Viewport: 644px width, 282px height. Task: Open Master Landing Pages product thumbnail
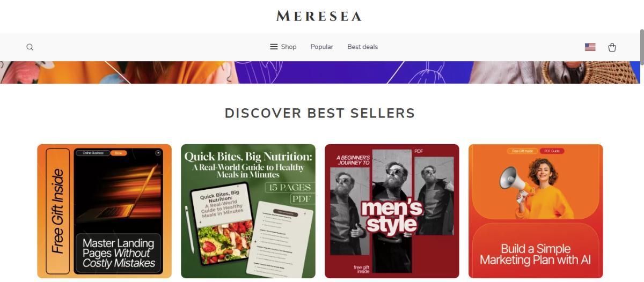point(104,211)
